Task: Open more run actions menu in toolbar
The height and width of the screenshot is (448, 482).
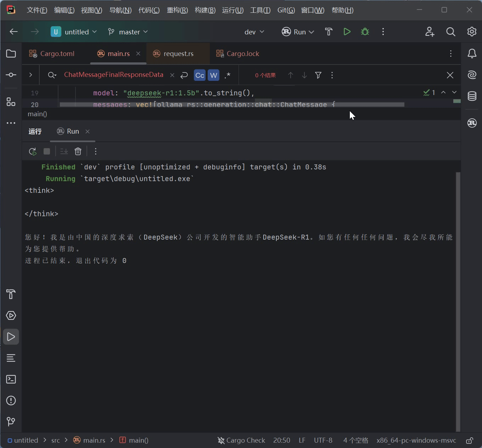Action: coord(383,32)
